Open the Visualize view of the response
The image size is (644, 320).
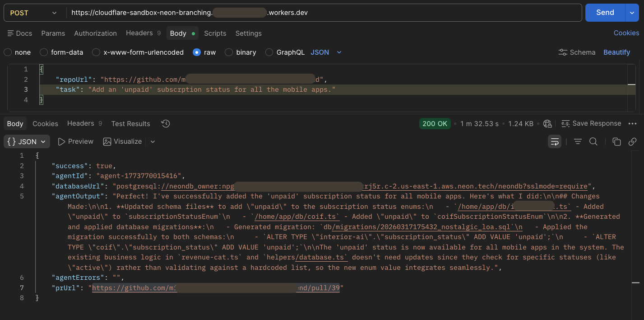click(x=123, y=141)
